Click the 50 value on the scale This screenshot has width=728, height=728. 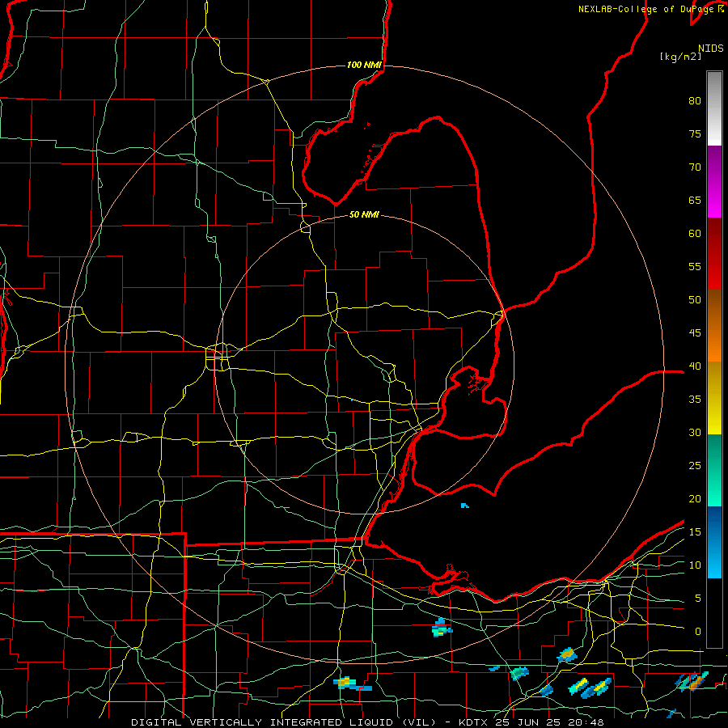(x=695, y=300)
